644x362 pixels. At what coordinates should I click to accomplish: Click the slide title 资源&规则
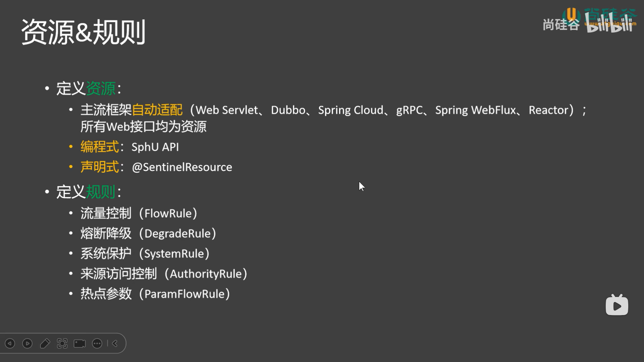click(84, 32)
